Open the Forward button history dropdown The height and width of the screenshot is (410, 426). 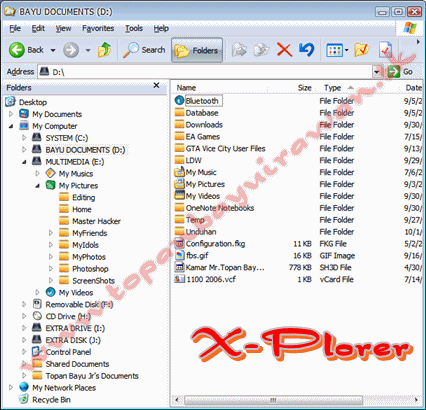[x=88, y=51]
